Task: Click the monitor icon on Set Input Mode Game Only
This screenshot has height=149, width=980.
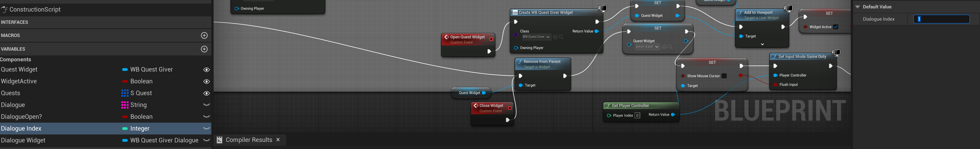Action: (836, 53)
